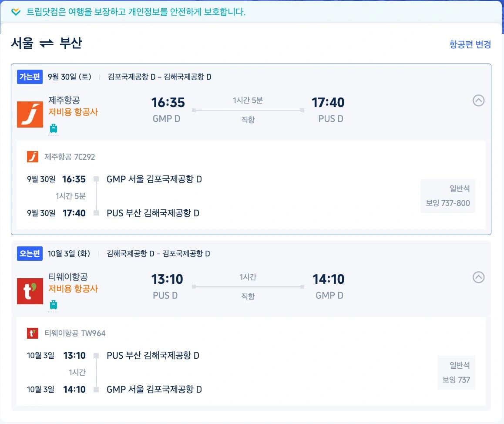Click the small T'way logo beside TW964
504x424 pixels.
(x=33, y=333)
